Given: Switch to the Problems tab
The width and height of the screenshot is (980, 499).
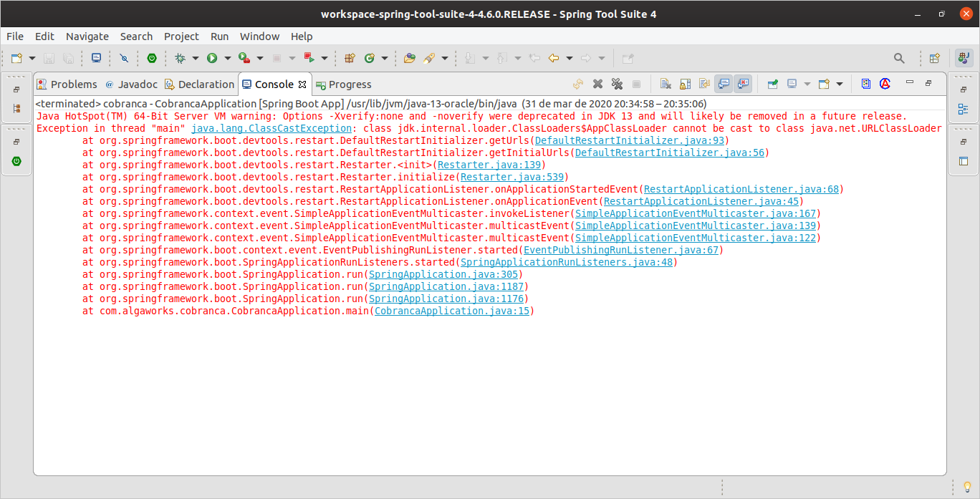Looking at the screenshot, I should [67, 84].
